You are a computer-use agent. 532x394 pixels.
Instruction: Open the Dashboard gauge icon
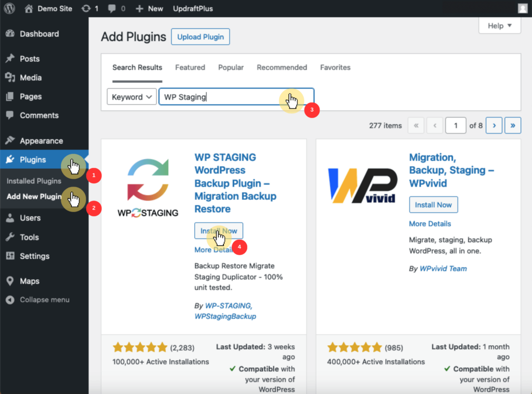10,34
